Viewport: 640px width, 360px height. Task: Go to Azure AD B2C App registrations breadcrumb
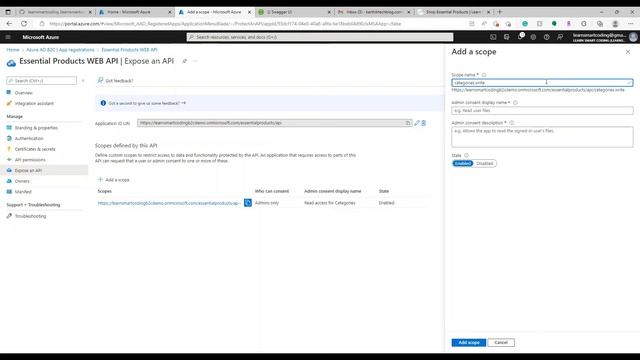60,50
